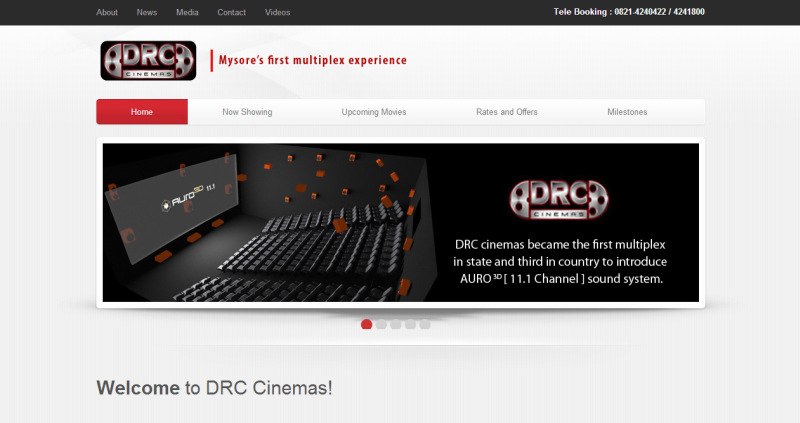Jump to the second slide dot

[381, 324]
